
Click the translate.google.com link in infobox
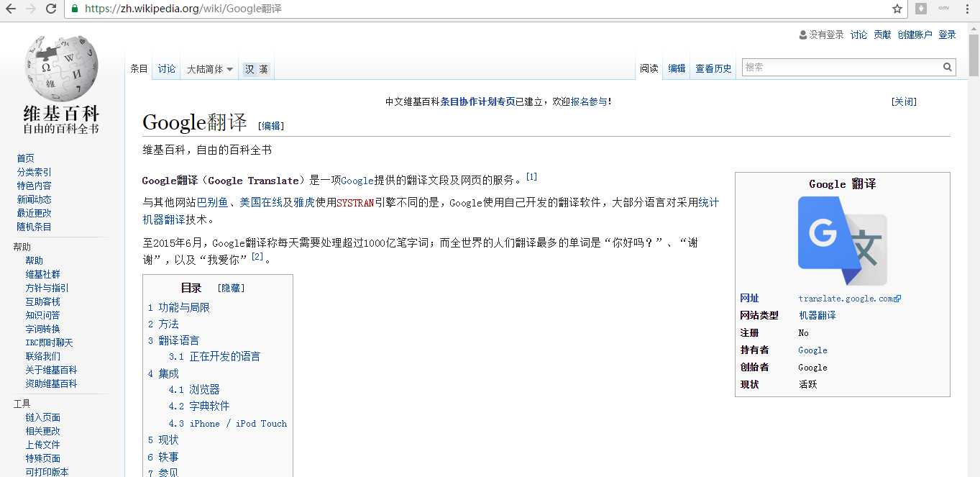coord(846,299)
